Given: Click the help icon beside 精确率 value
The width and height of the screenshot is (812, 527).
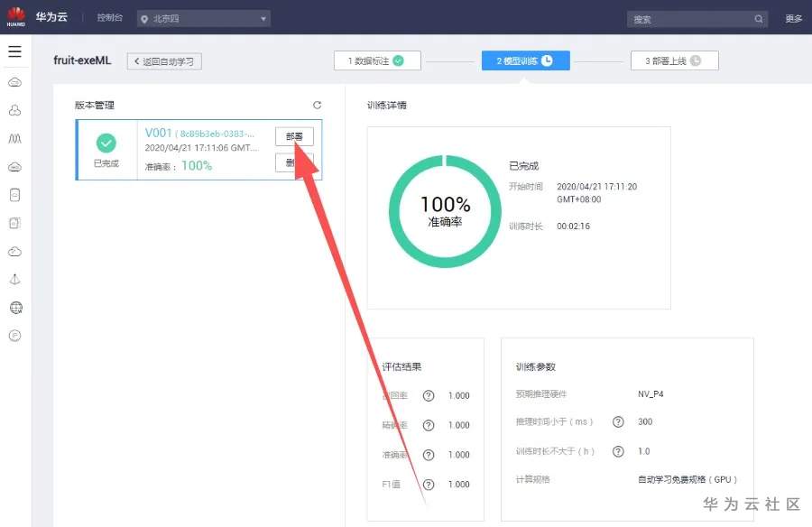Looking at the screenshot, I should pyautogui.click(x=429, y=425).
